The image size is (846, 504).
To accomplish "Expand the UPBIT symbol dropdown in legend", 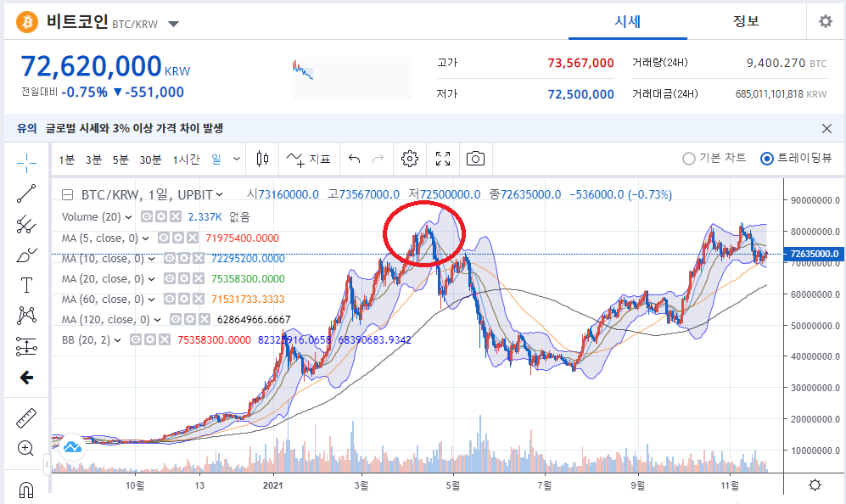I will tap(220, 194).
